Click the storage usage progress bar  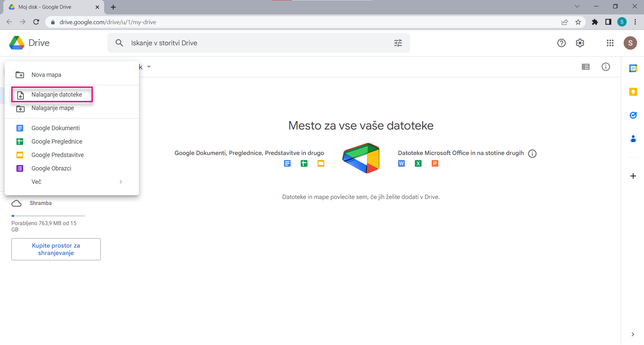coord(48,216)
